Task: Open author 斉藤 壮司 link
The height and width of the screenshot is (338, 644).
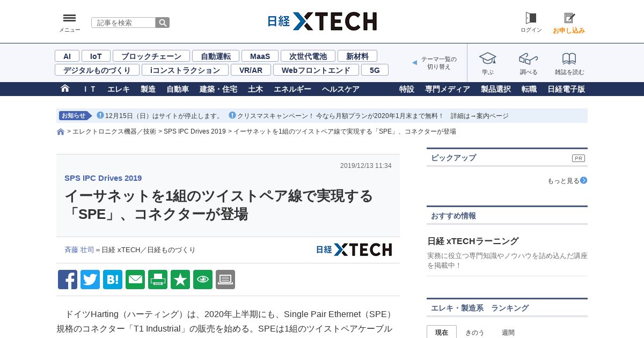Action: pos(79,249)
